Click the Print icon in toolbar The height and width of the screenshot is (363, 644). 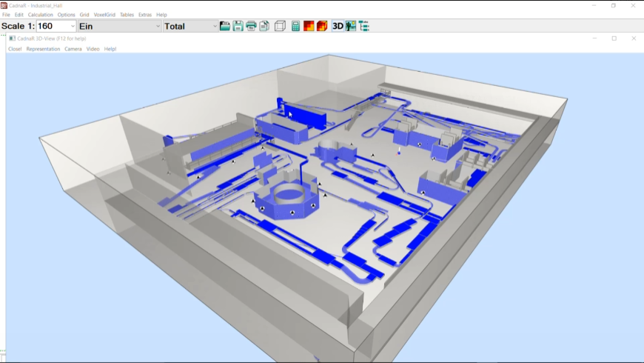tap(251, 26)
